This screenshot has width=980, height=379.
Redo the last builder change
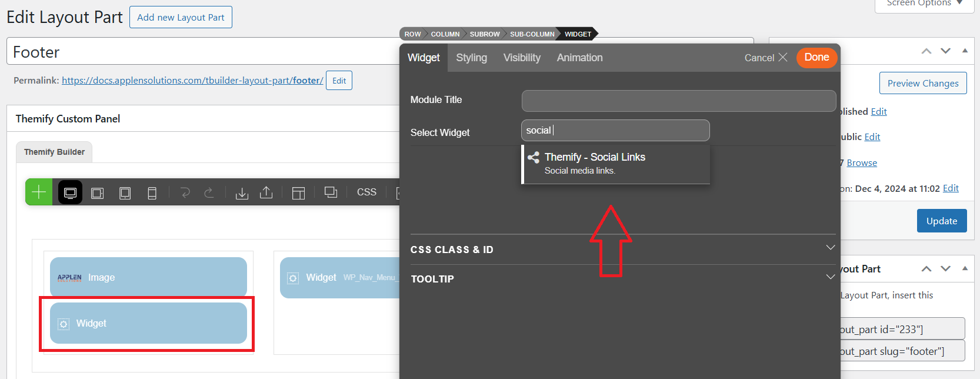[x=209, y=192]
